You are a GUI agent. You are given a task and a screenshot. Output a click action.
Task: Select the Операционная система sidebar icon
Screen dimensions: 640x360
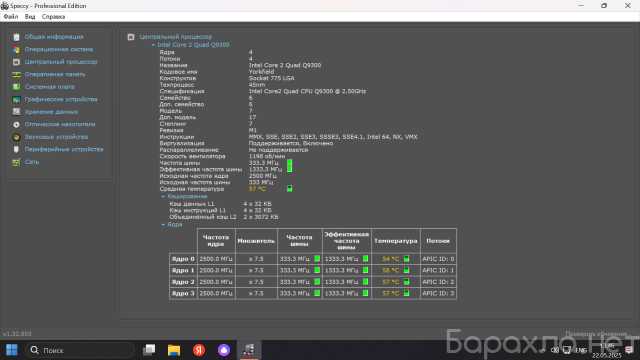click(16, 49)
